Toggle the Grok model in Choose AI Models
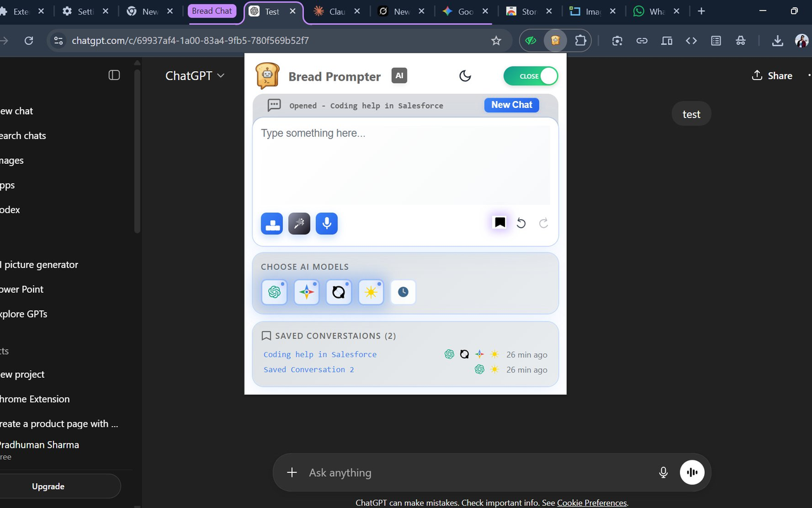This screenshot has width=812, height=508. coord(339,292)
